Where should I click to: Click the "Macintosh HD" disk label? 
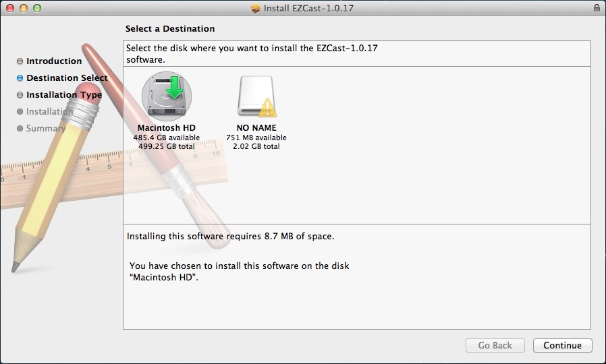point(167,128)
